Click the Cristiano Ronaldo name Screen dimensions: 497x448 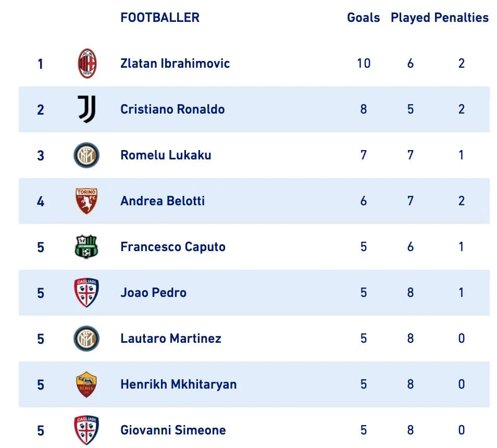tap(172, 109)
